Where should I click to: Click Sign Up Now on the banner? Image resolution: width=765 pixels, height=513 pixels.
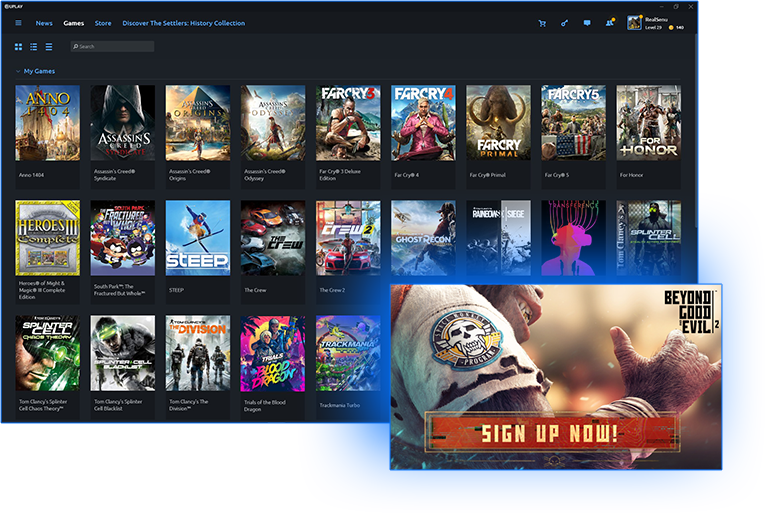point(548,433)
